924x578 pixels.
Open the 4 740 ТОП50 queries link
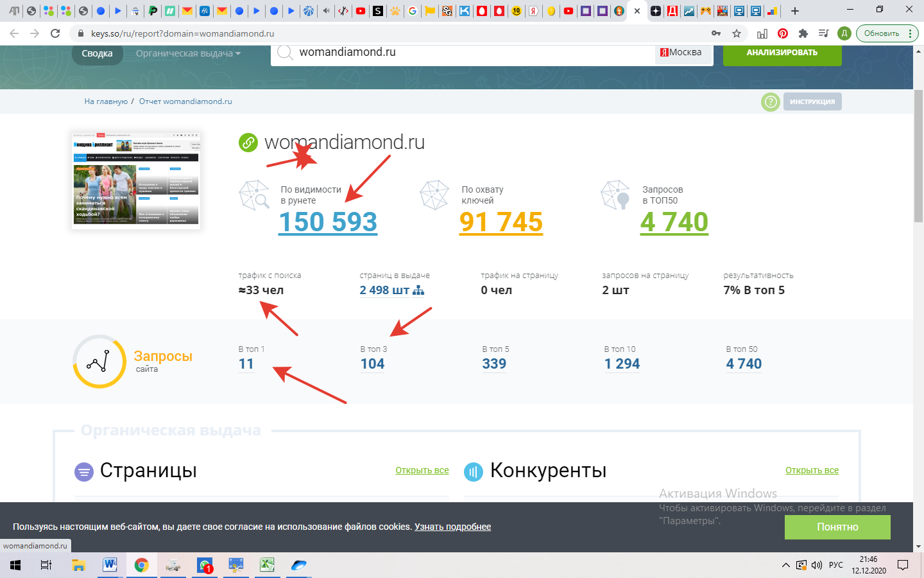674,222
